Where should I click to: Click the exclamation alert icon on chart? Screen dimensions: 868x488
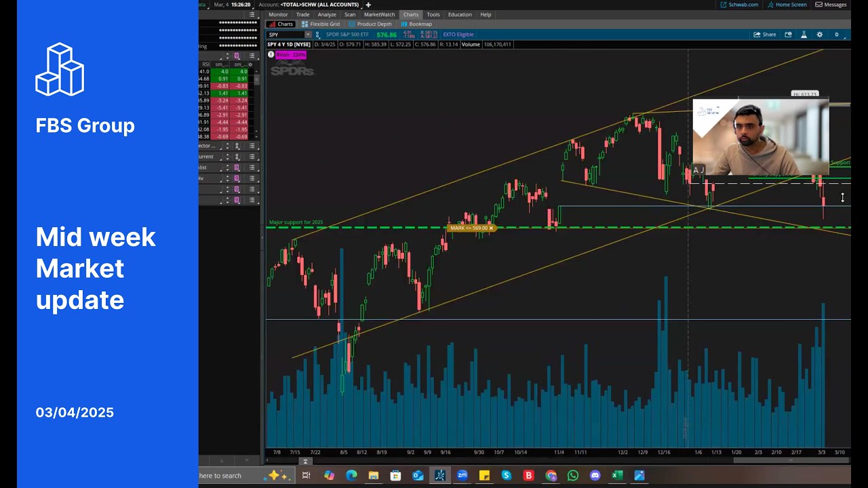pos(271,55)
